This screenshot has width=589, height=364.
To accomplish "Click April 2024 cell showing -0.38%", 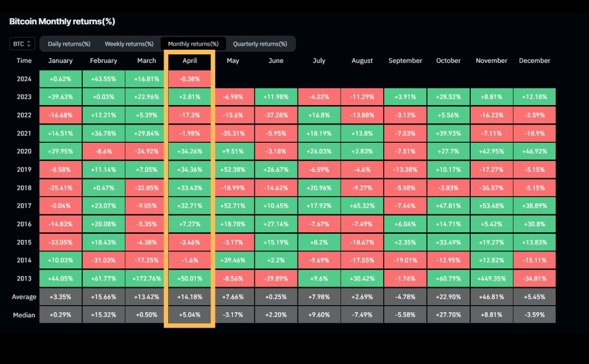I will pyautogui.click(x=190, y=79).
